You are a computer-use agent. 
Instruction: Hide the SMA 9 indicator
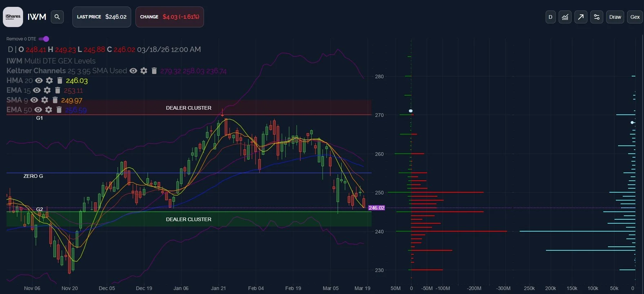[34, 100]
